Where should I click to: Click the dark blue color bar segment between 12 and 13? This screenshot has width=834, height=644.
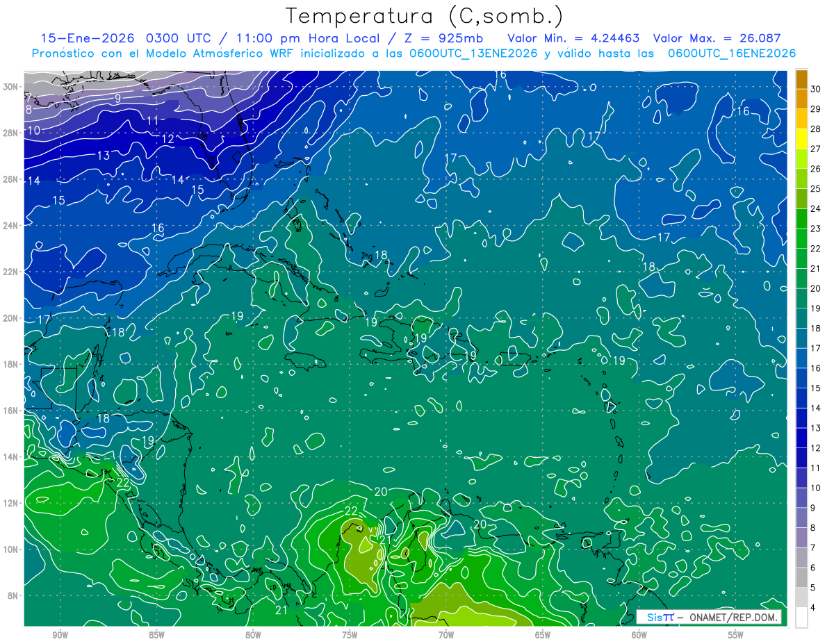[801, 438]
